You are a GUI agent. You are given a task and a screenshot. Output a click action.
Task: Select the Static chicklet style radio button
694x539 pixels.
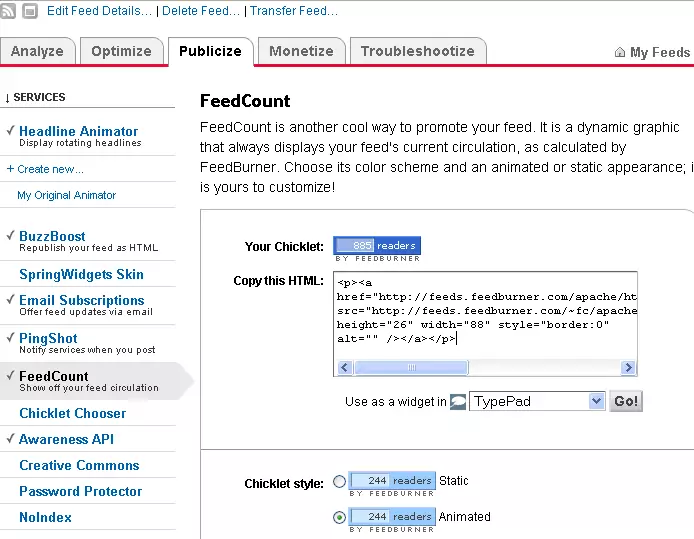(x=339, y=481)
